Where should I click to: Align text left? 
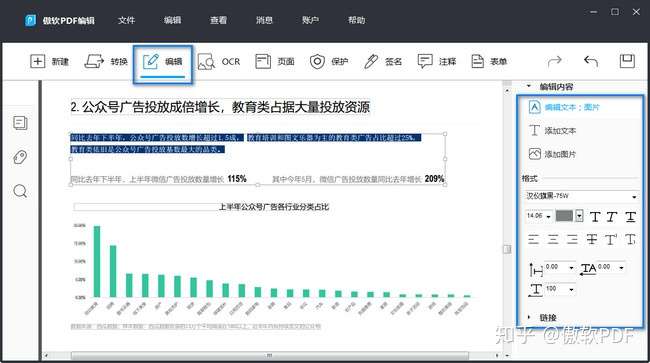534,239
